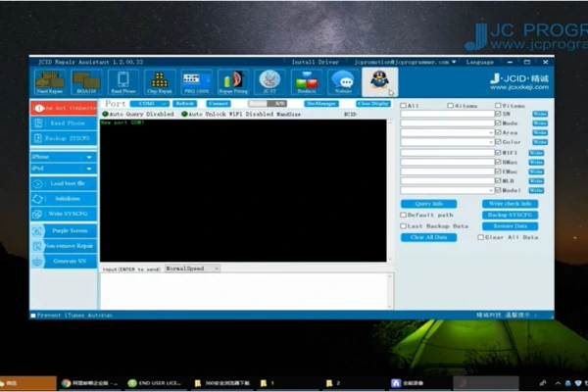Click the command input text area

(x=244, y=291)
